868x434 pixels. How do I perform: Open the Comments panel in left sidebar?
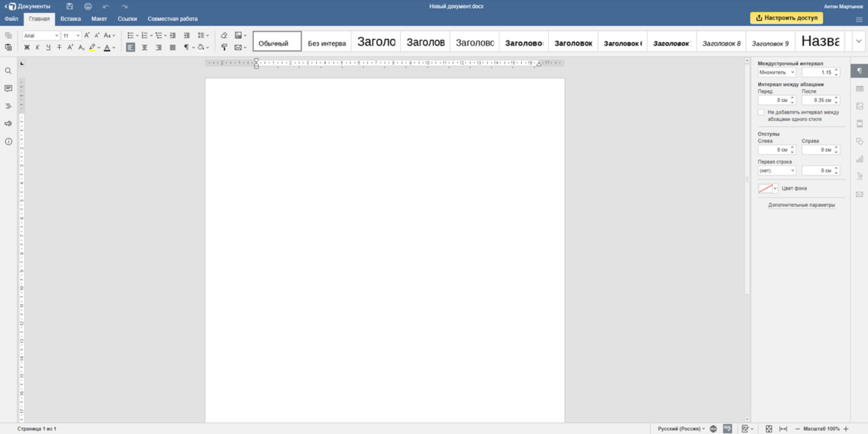8,89
